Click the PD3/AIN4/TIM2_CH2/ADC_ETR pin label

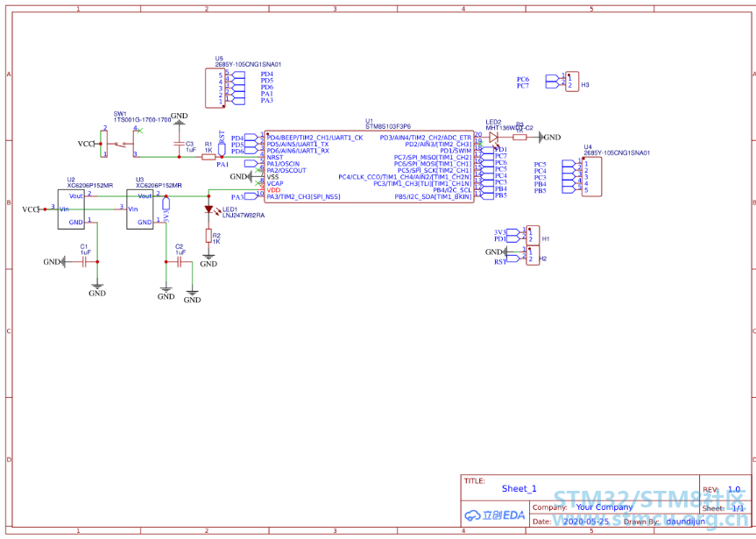click(x=426, y=138)
